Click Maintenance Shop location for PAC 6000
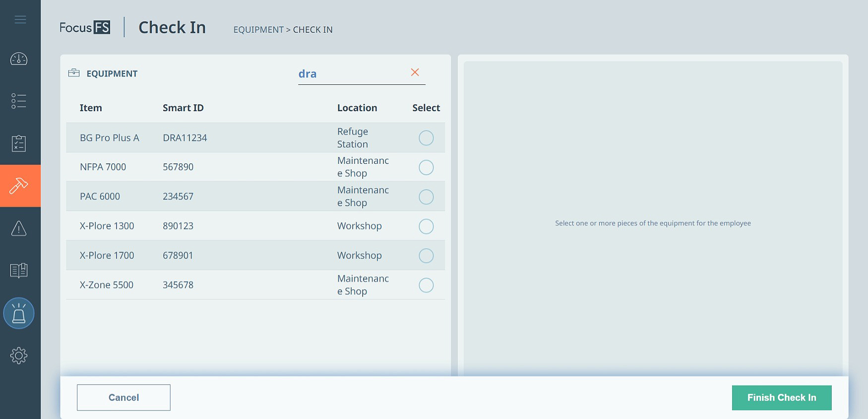Screen dimensions: 868x419 click(363, 196)
